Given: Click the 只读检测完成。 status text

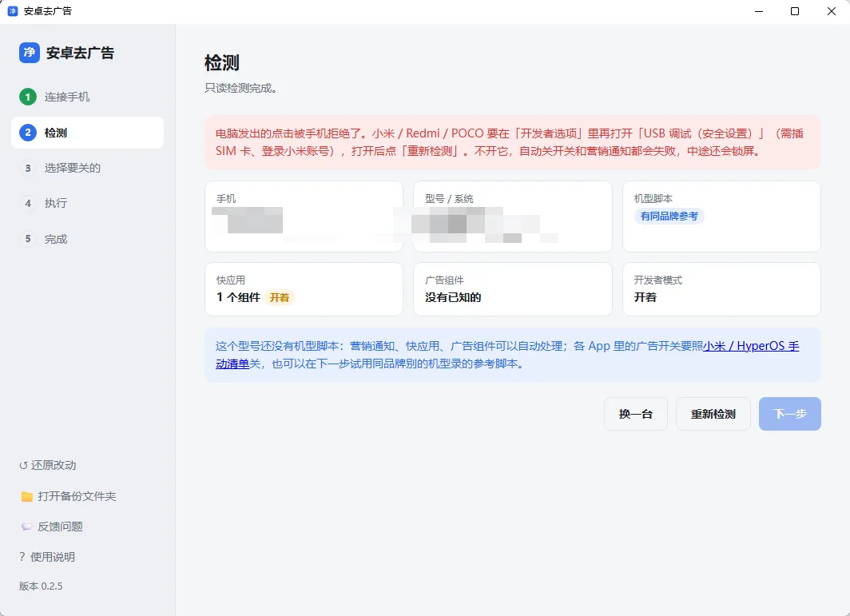Looking at the screenshot, I should coord(240,88).
